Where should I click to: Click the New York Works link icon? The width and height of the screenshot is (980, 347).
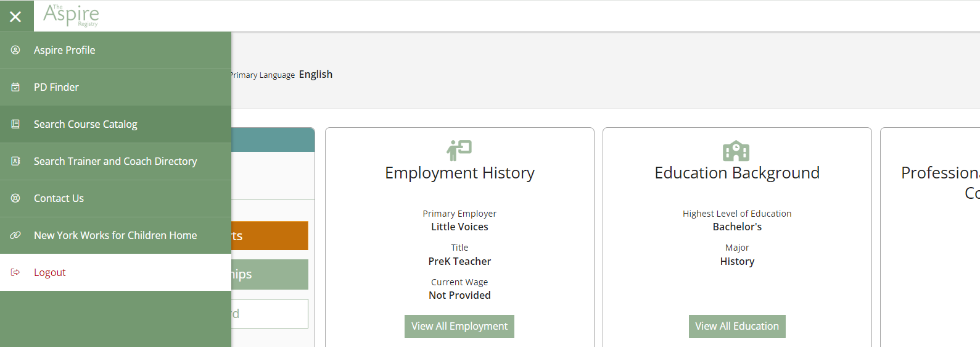tap(15, 235)
